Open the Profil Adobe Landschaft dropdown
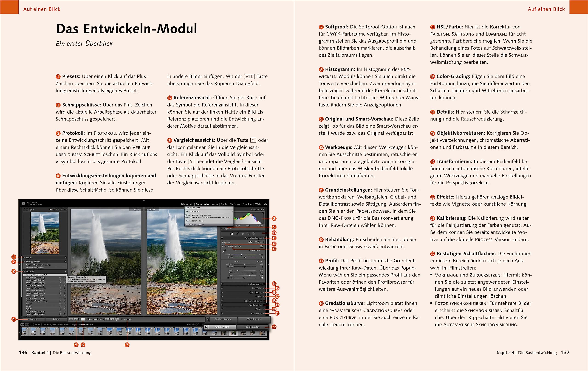This screenshot has width=588, height=371. 235,246
